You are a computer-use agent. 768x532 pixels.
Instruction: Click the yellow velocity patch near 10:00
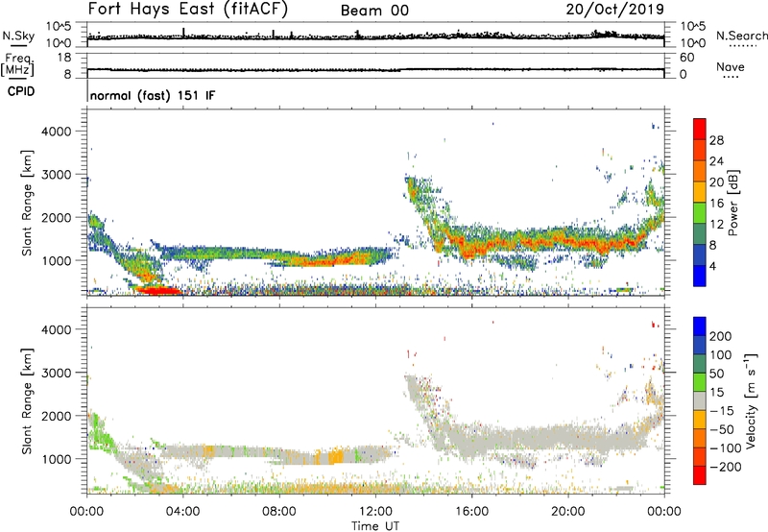coord(335,456)
